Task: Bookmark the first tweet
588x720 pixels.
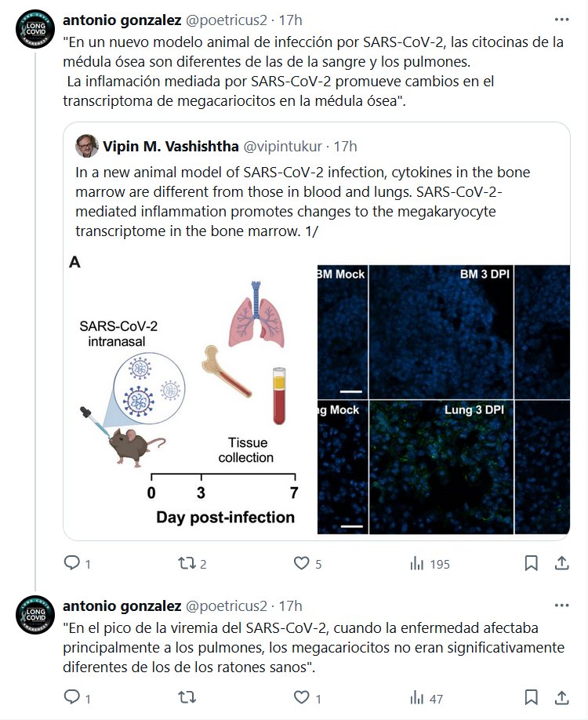Action: pyautogui.click(x=531, y=563)
